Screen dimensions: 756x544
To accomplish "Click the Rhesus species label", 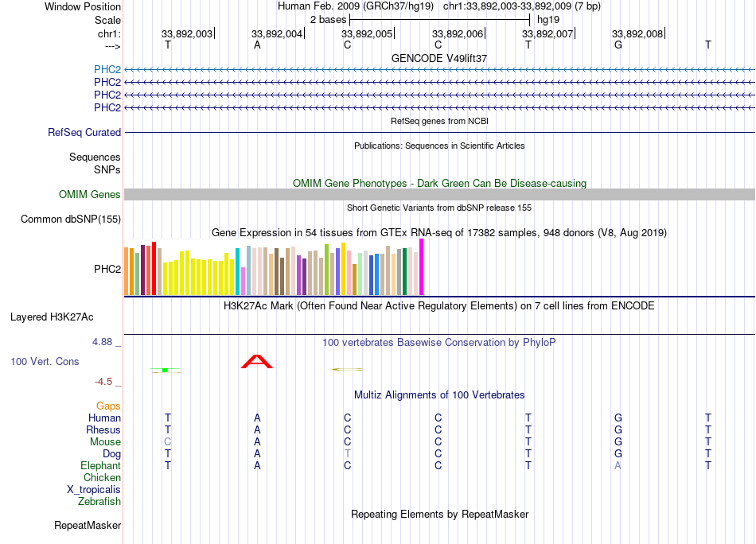I will coord(103,429).
